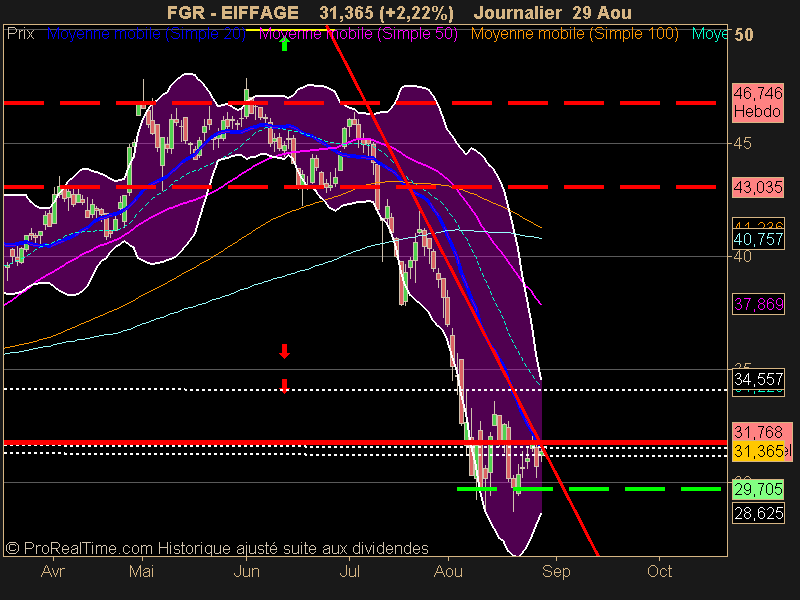
Task: Click the "29 Aou" date in title
Action: click(602, 12)
